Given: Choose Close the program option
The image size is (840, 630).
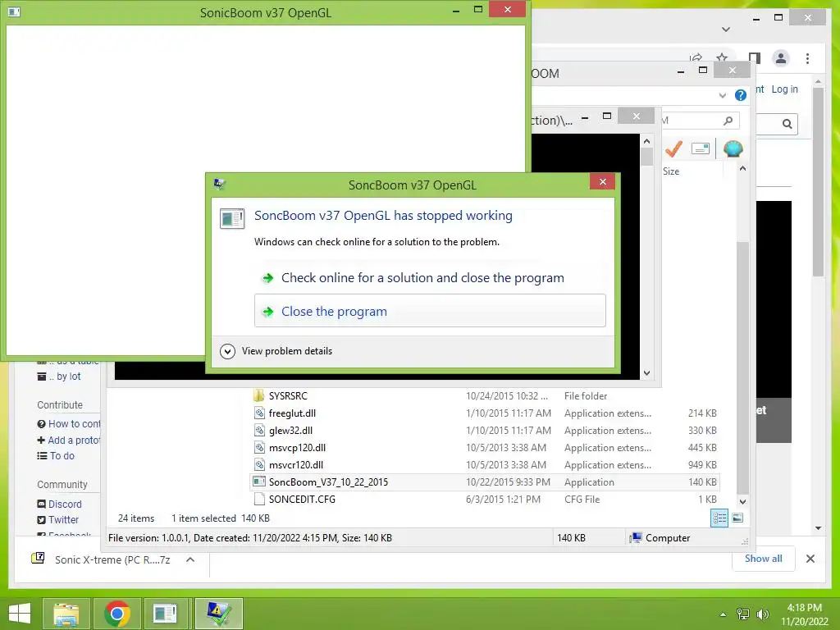Looking at the screenshot, I should point(430,311).
